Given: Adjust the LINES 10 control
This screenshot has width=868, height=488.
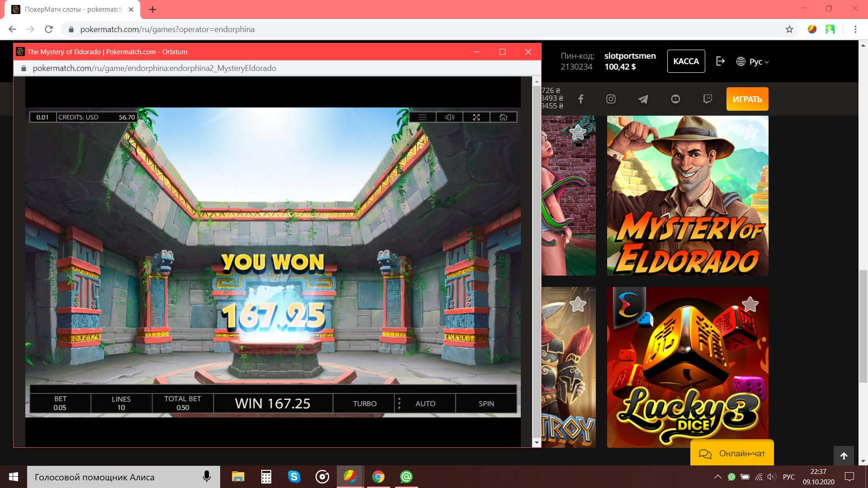Looking at the screenshot, I should [121, 403].
